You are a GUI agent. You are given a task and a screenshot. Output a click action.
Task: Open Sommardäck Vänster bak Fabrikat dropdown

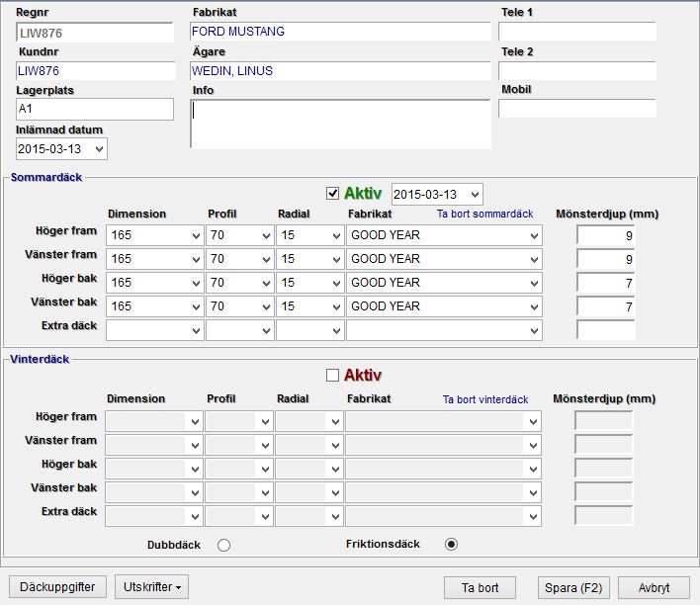[x=534, y=306]
